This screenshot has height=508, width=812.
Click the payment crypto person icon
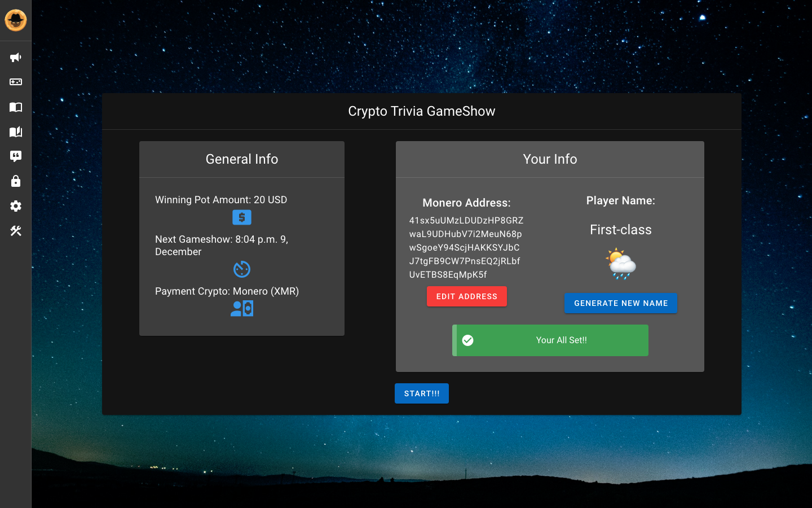click(241, 308)
